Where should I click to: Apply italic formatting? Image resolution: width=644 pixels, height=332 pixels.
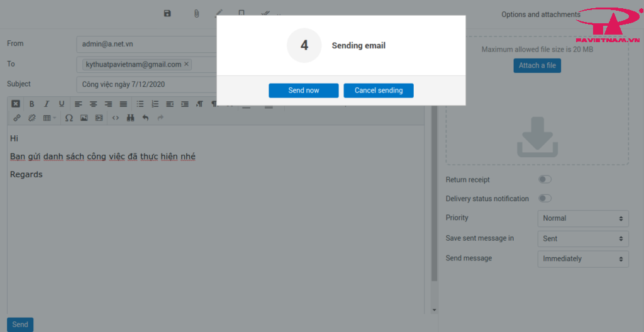tap(47, 104)
